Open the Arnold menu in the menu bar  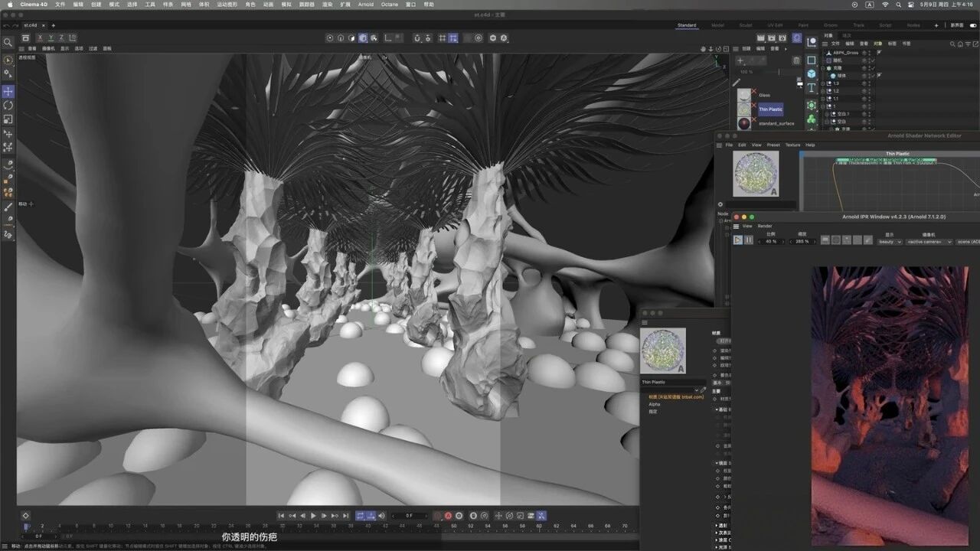[366, 5]
